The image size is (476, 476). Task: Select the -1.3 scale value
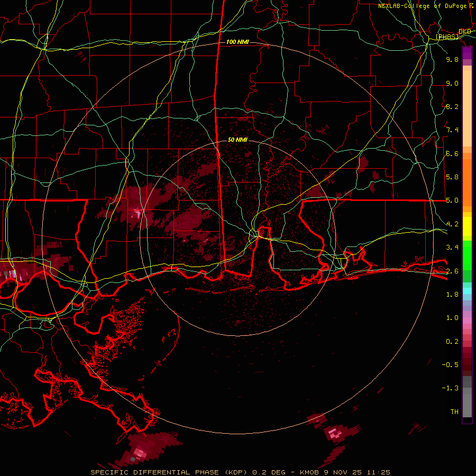pyautogui.click(x=450, y=388)
